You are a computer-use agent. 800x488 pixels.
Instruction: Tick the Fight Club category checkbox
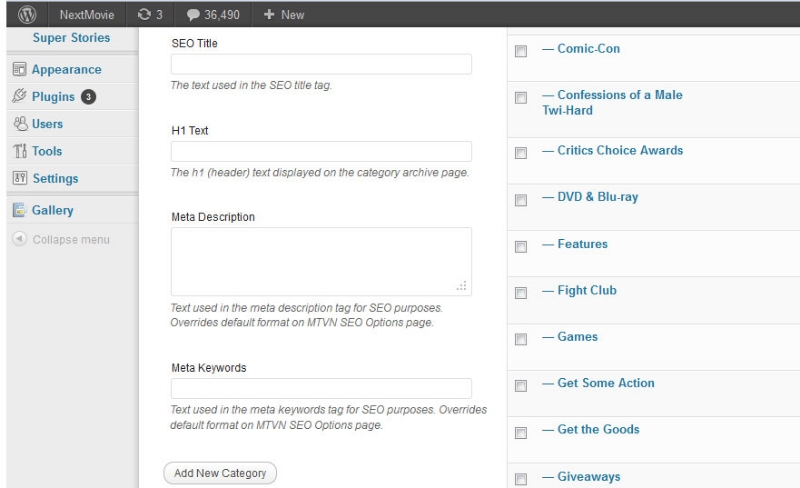point(520,293)
